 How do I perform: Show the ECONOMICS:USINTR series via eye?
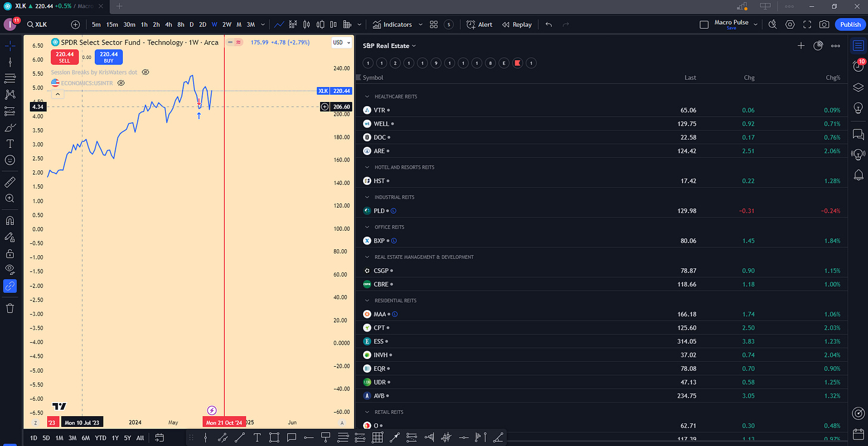[x=121, y=83]
